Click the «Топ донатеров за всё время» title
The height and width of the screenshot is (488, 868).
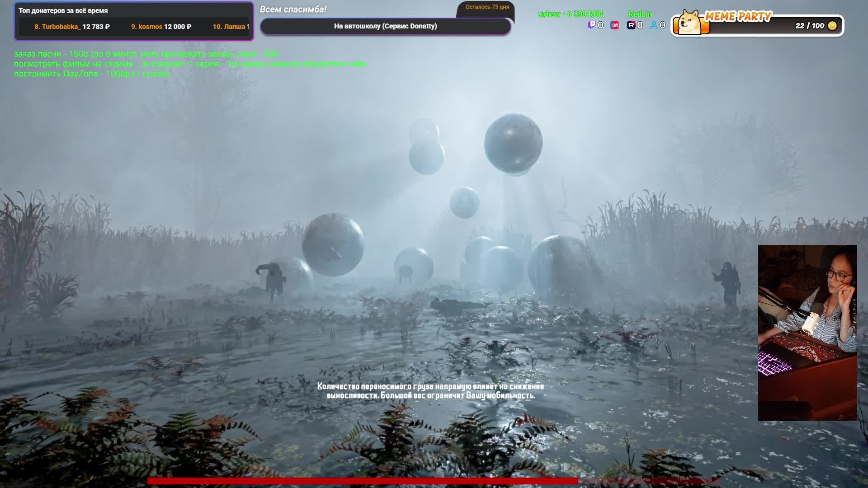tap(63, 10)
